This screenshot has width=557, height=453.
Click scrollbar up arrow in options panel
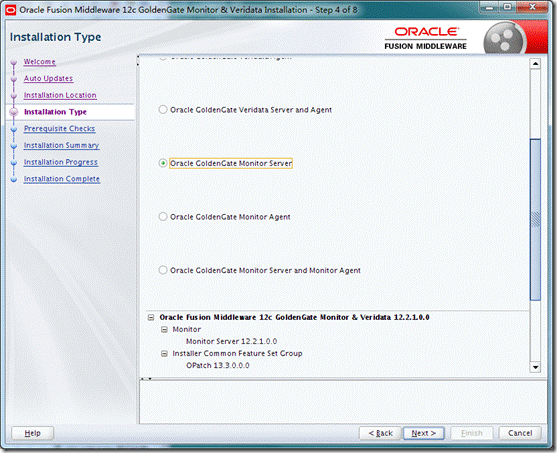tap(535, 64)
